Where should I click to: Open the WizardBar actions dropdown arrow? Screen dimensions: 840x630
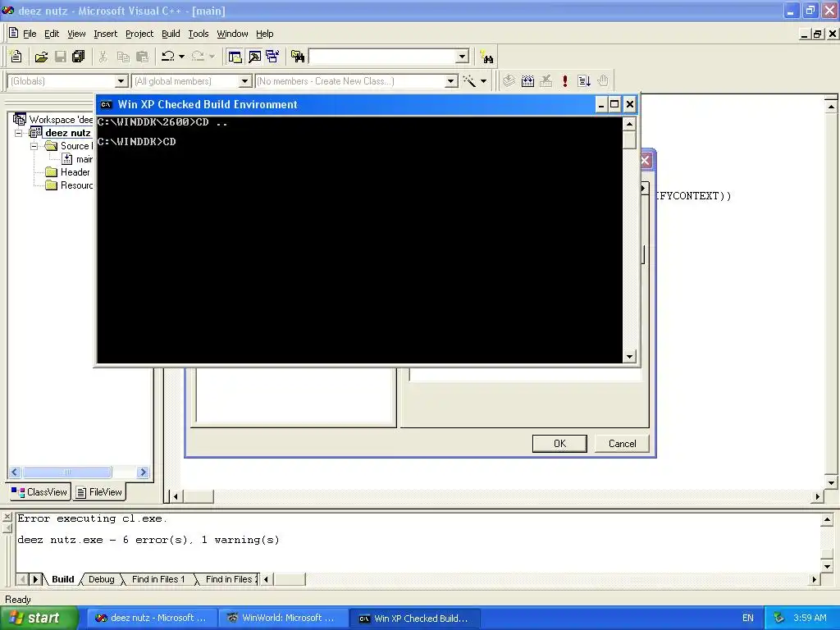tap(483, 81)
